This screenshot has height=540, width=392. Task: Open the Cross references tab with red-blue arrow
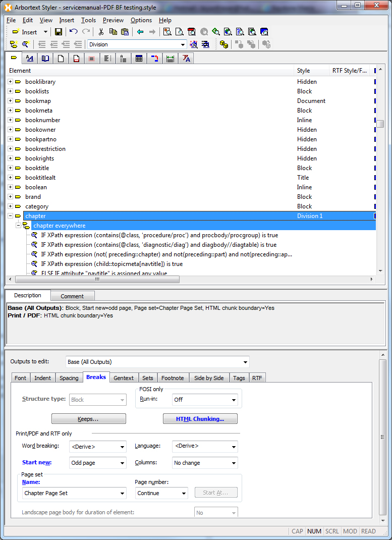tap(154, 59)
